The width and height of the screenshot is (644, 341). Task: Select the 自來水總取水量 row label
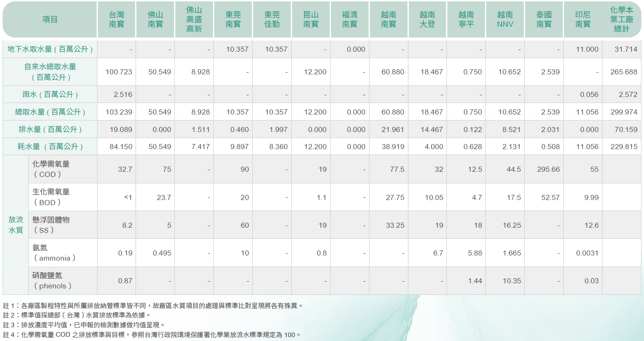tap(50, 72)
